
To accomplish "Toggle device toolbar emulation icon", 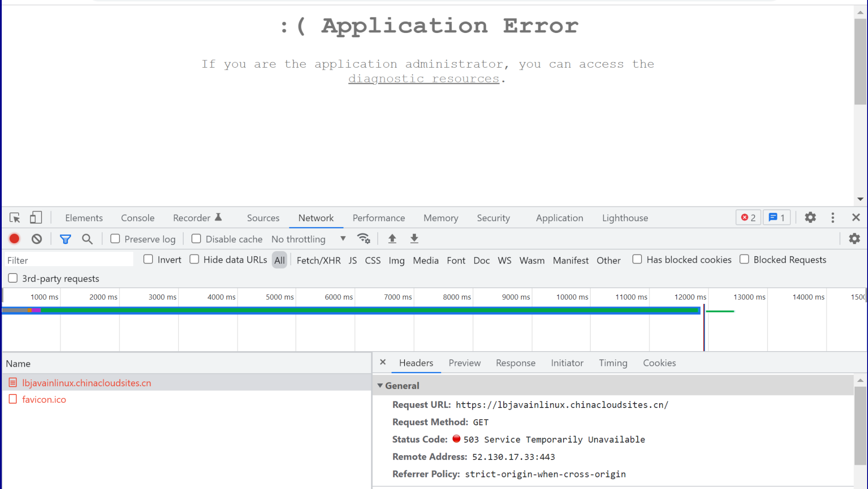I will point(36,217).
